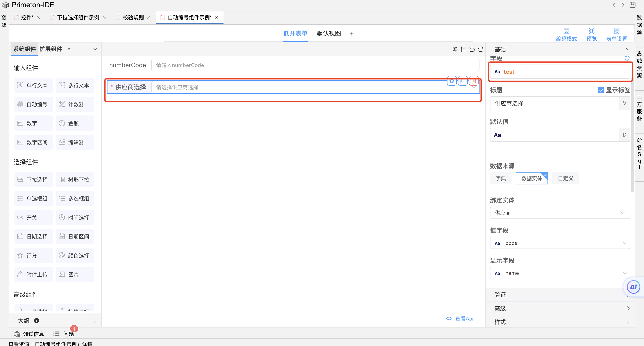The height and width of the screenshot is (346, 644).
Task: Click the redo arrow icon
Action: (480, 49)
